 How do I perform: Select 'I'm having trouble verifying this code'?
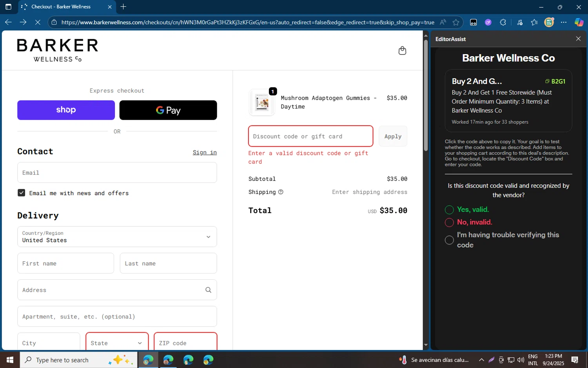point(449,240)
